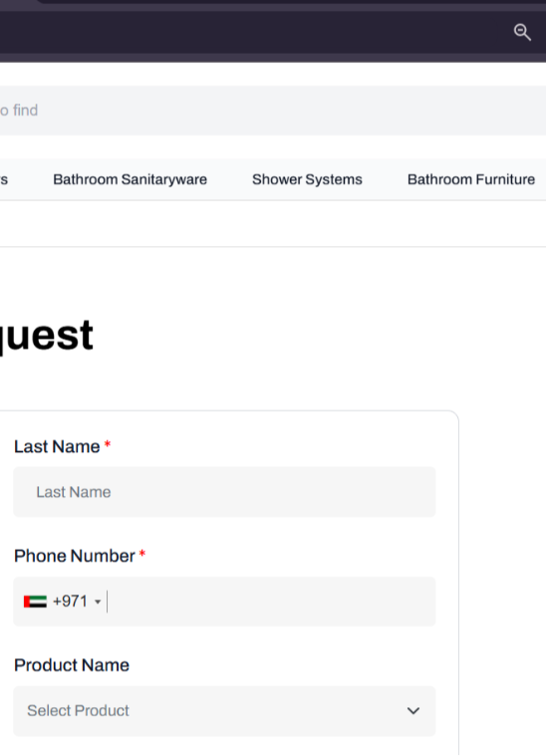Viewport: 546px width, 756px height.
Task: Click the partially visible leftmost navigation item
Action: (4, 179)
